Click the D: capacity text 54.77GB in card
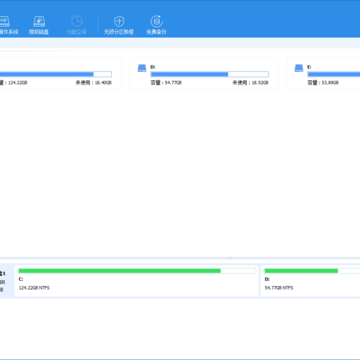Screen dimensions: 360x360 point(166,83)
